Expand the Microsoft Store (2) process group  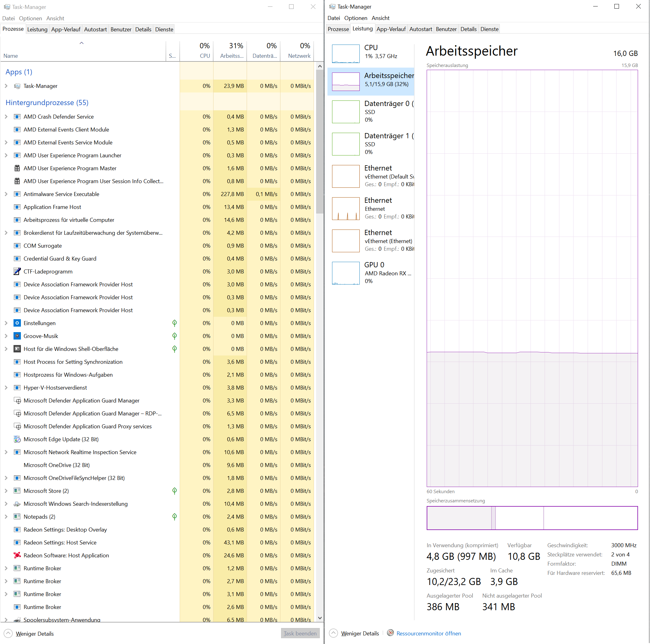[x=6, y=491]
